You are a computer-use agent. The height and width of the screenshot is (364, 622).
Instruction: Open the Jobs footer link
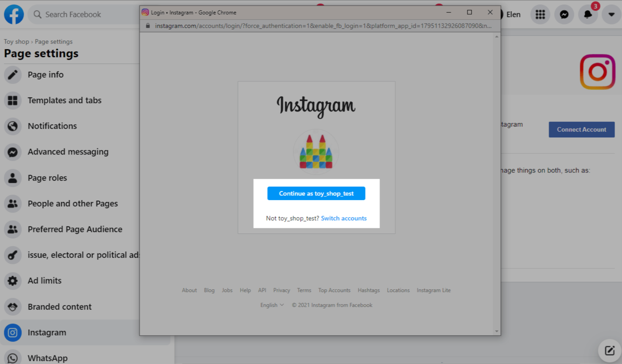point(227,290)
